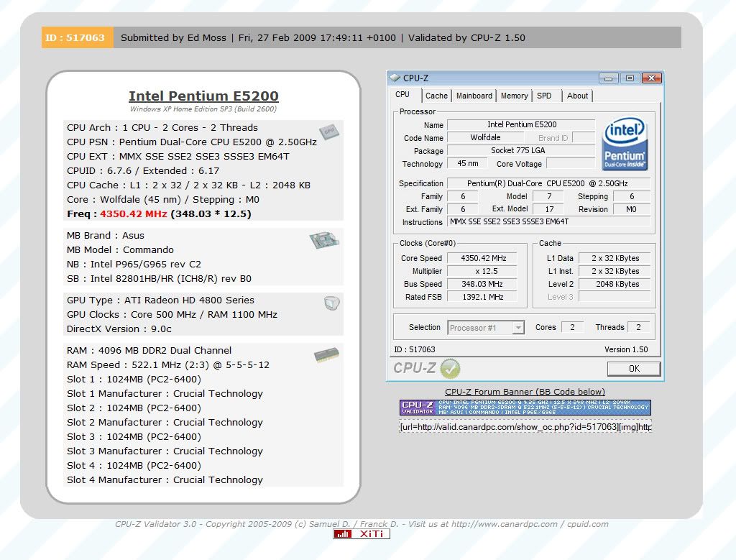The width and height of the screenshot is (736, 560).
Task: Click the CPU-Z Validator 3.0 copyright footer
Action: click(x=362, y=524)
